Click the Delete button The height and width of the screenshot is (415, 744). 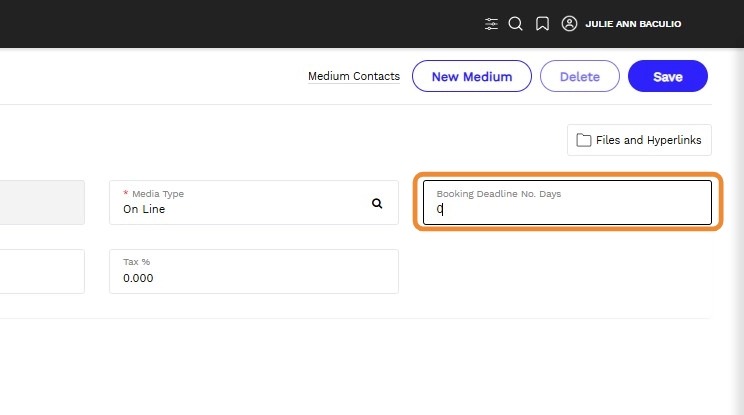tap(579, 77)
